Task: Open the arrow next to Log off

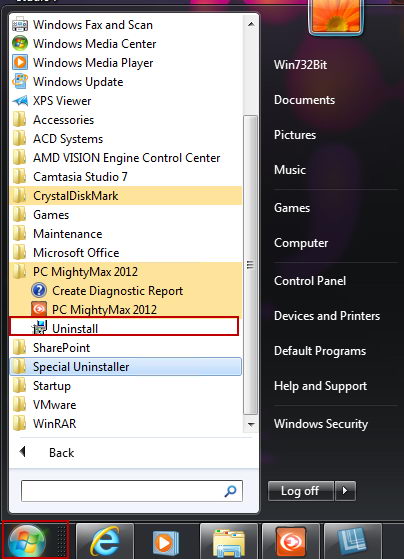Action: coord(345,491)
